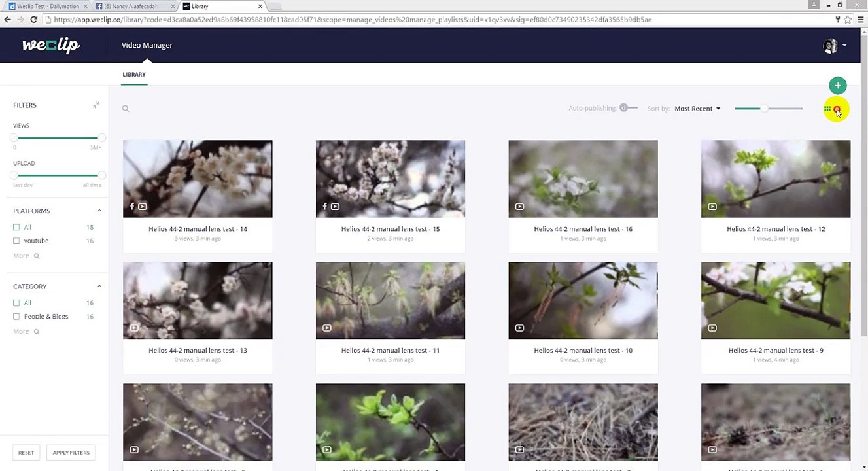Open a new browser tab
The image size is (868, 471).
(x=274, y=7)
